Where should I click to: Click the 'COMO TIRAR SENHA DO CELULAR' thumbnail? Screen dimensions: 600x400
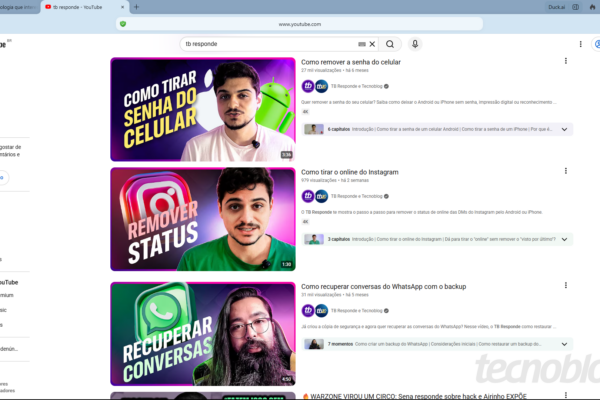pos(203,109)
